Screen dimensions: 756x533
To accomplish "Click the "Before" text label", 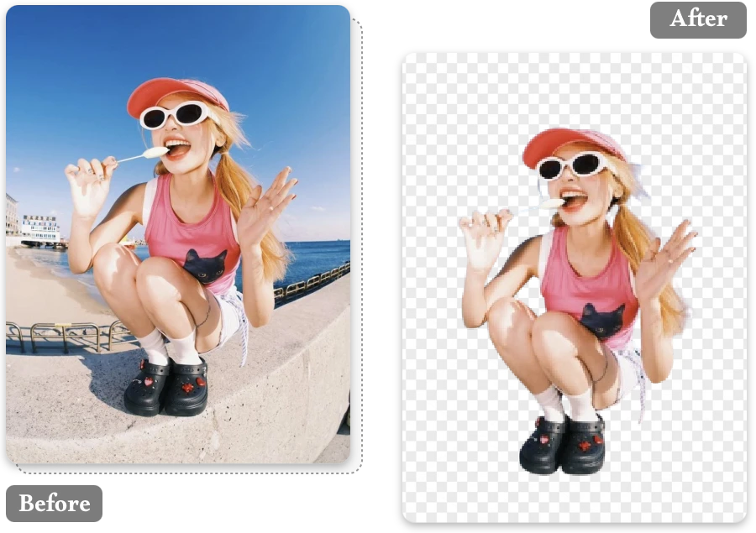I will tap(55, 503).
